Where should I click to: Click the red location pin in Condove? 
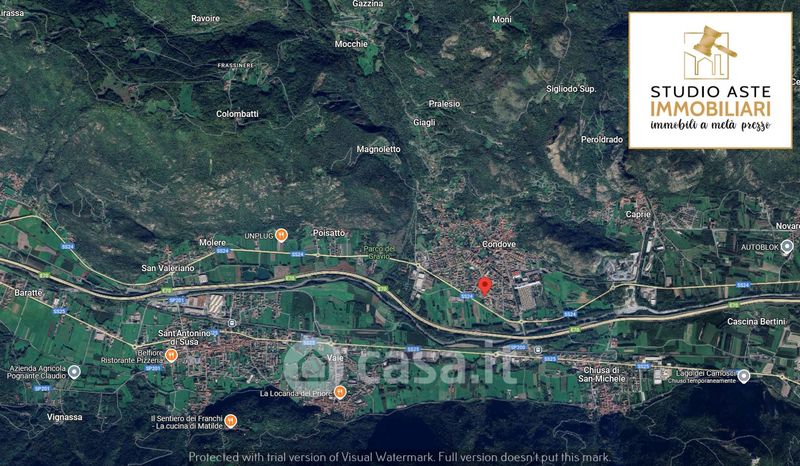pos(485,286)
